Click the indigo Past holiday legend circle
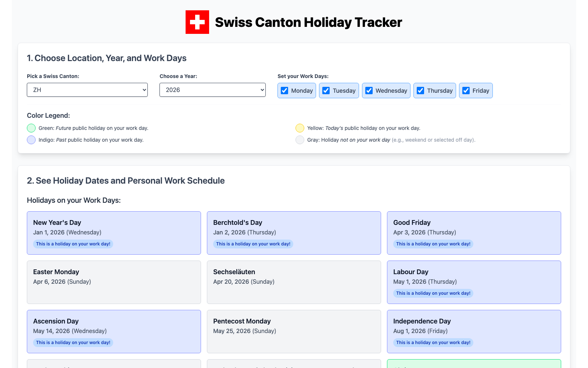The height and width of the screenshot is (368, 588). pos(31,140)
